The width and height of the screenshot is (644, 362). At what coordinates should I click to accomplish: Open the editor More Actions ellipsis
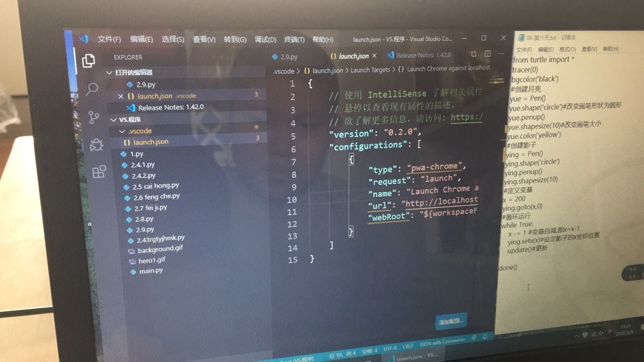tap(501, 54)
